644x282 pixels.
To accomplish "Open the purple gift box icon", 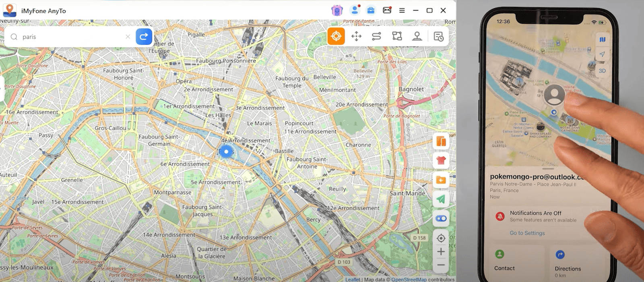I will coord(337,10).
